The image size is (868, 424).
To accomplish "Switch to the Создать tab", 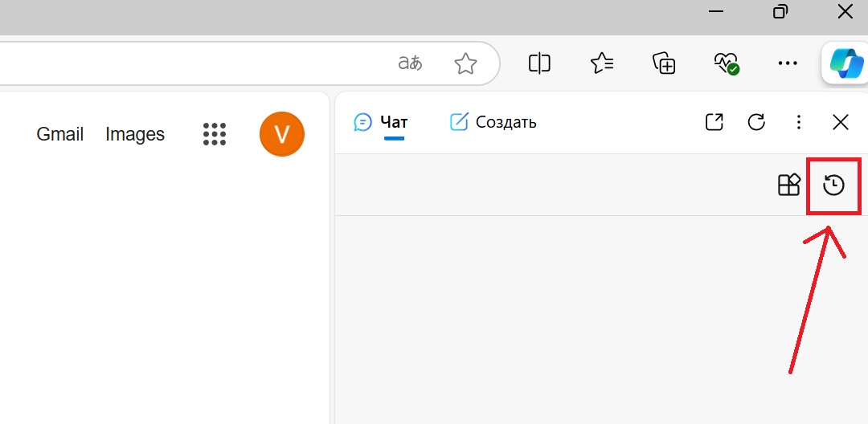I will click(x=493, y=122).
